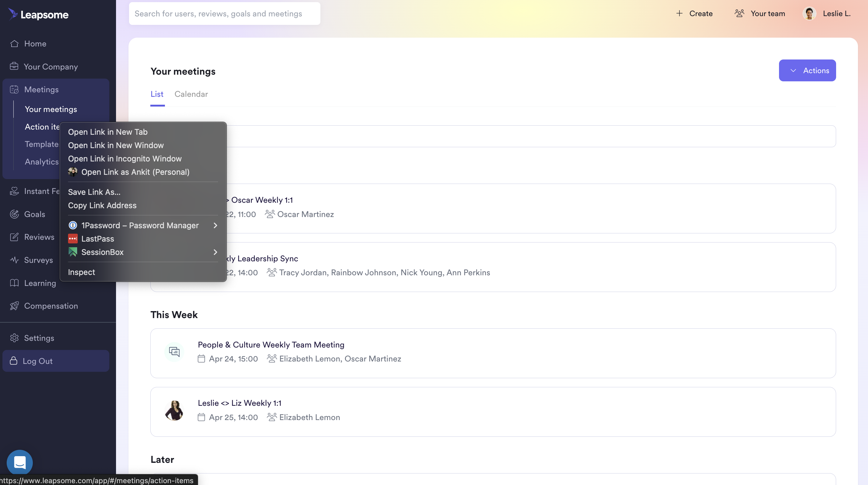Click attendees icon beside Tracy Jordan

coord(272,272)
